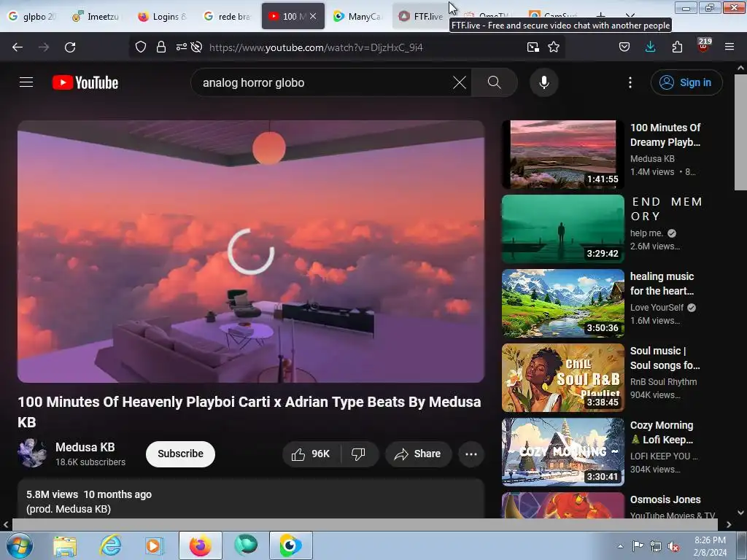Screen dimensions: 747x560
Task: Click the padlock site security icon
Action: click(x=161, y=47)
